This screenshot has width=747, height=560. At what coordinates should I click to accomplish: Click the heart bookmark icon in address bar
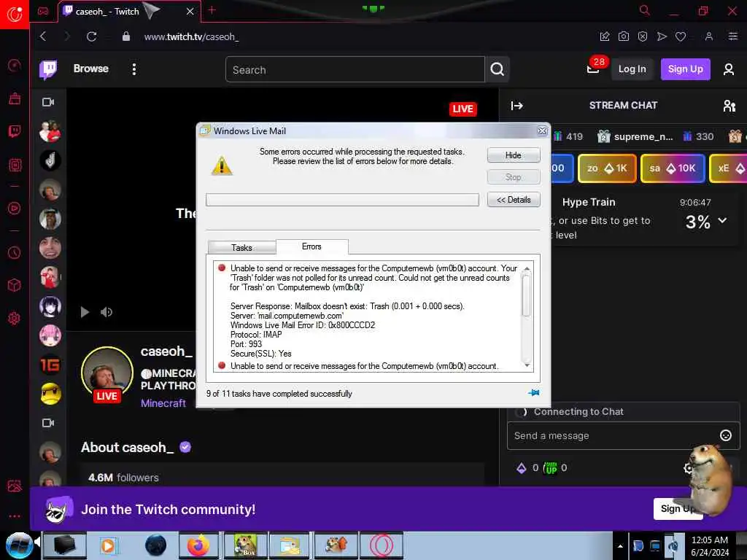coord(681,36)
